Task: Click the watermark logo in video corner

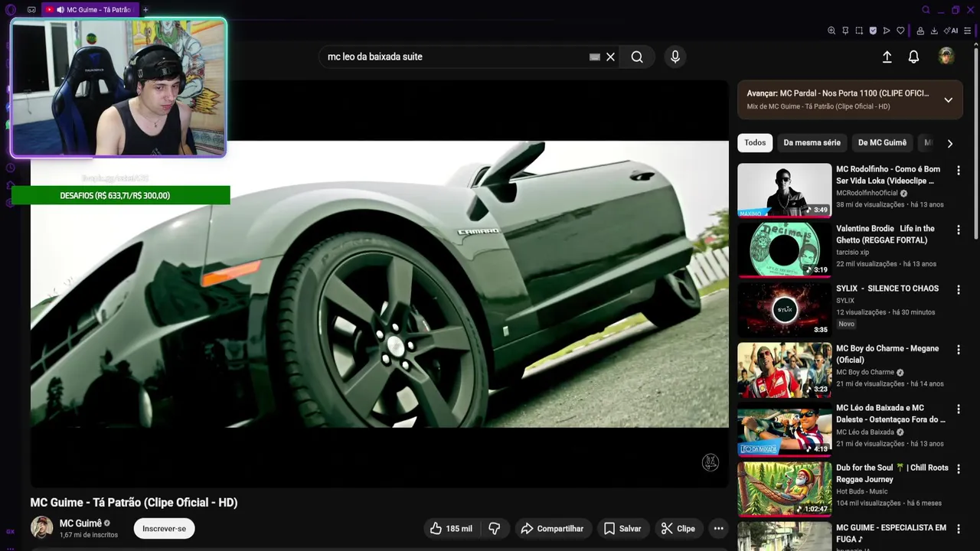Action: pos(710,462)
